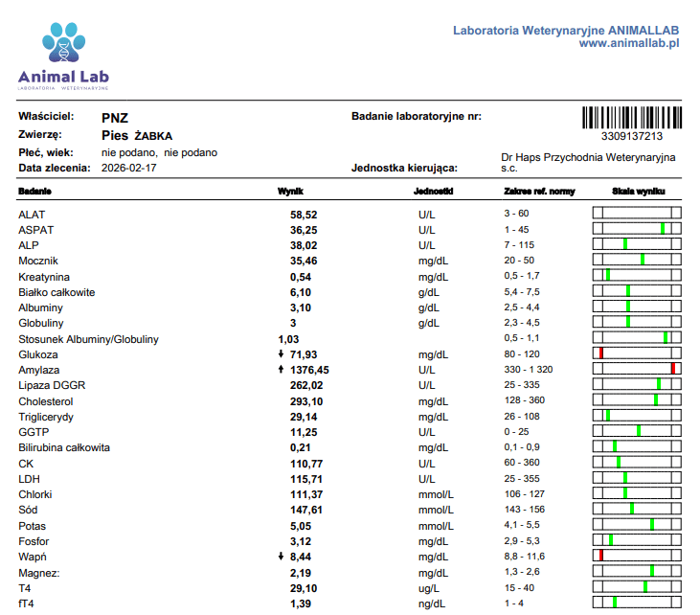Select the Wynik column header
The width and height of the screenshot is (700, 615).
[290, 192]
